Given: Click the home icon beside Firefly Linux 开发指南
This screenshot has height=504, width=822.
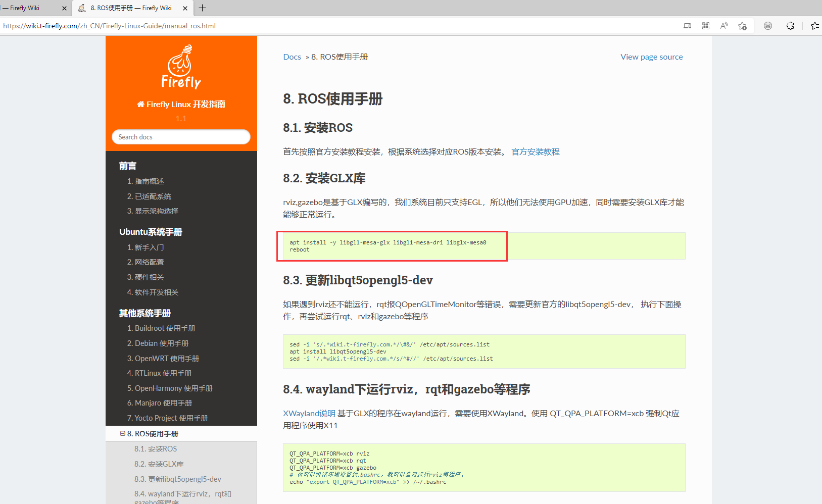Looking at the screenshot, I should [x=140, y=104].
